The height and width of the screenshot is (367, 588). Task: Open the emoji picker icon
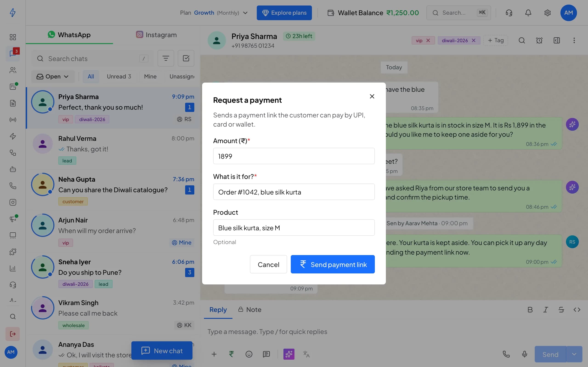[249, 354]
